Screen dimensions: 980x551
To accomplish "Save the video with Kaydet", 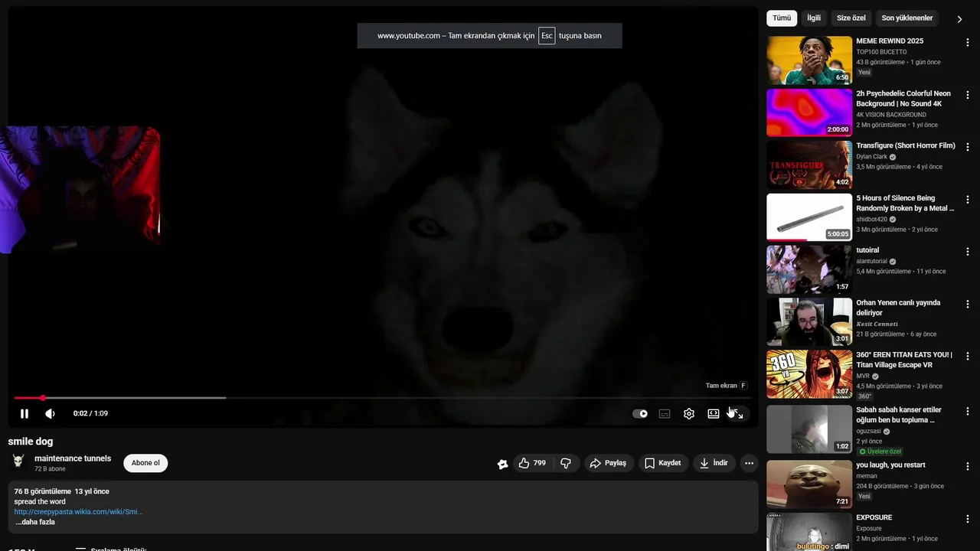I will tap(663, 463).
